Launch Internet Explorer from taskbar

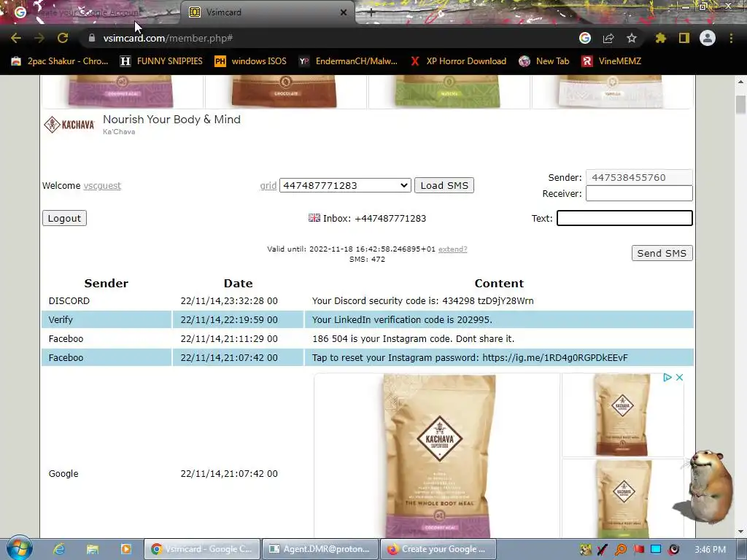point(58,549)
